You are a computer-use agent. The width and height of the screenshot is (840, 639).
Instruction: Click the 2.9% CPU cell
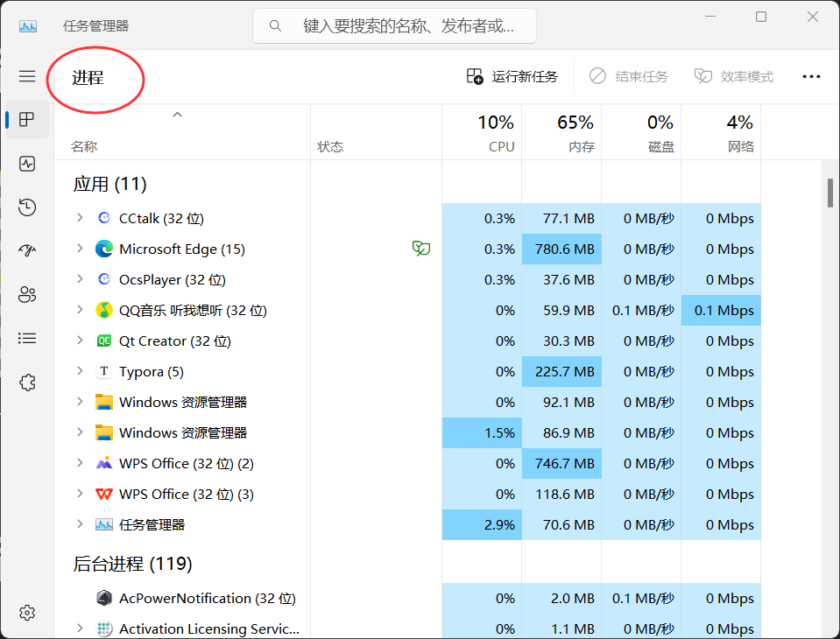[482, 524]
